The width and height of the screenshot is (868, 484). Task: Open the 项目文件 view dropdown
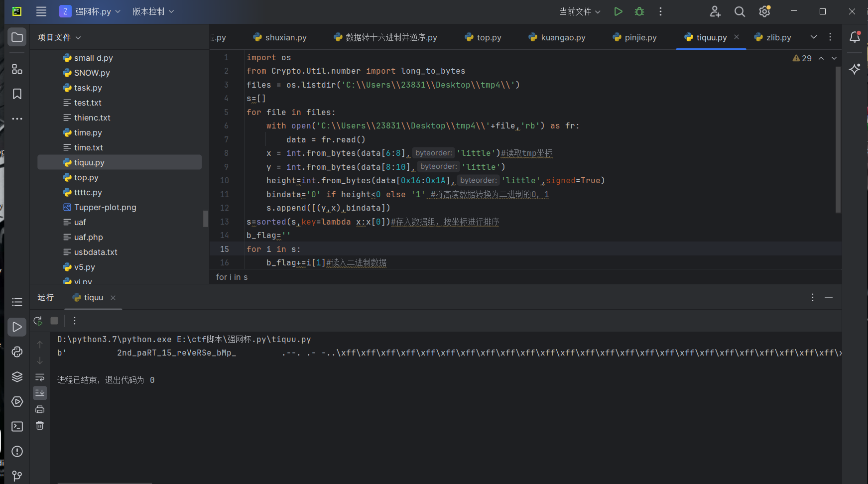[59, 37]
